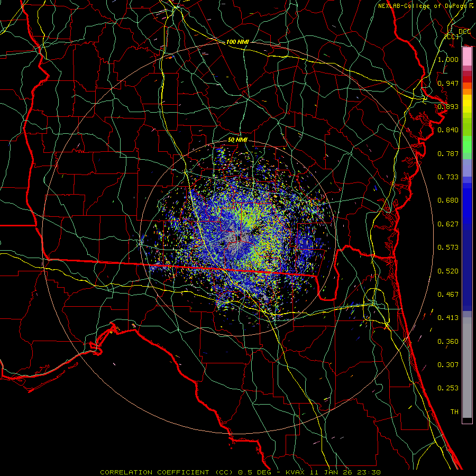Click the KVAX radar site center point
The image size is (476, 476).
tap(237, 239)
